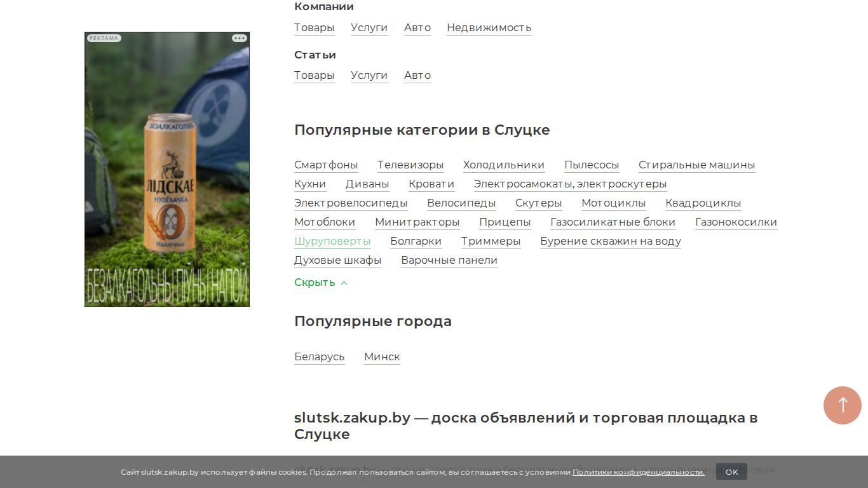Image resolution: width=868 pixels, height=488 pixels.
Task: Go to the Холодильники category
Action: coord(504,165)
